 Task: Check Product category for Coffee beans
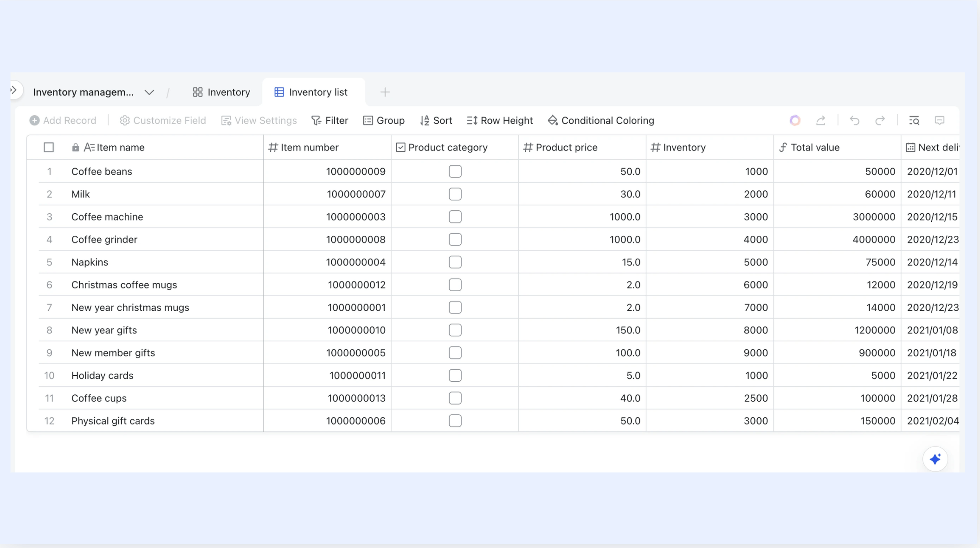455,172
